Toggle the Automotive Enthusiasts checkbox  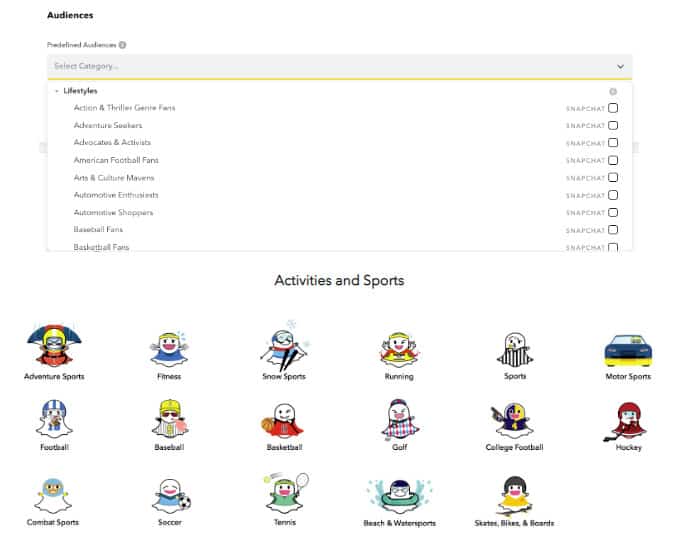pyautogui.click(x=613, y=195)
